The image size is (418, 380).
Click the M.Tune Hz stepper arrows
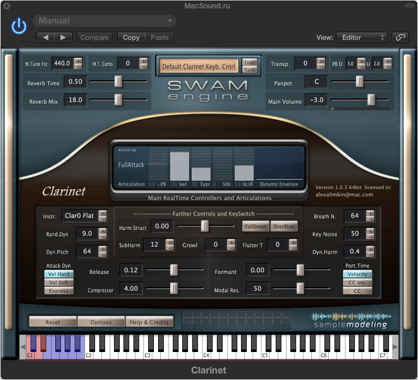tap(78, 63)
